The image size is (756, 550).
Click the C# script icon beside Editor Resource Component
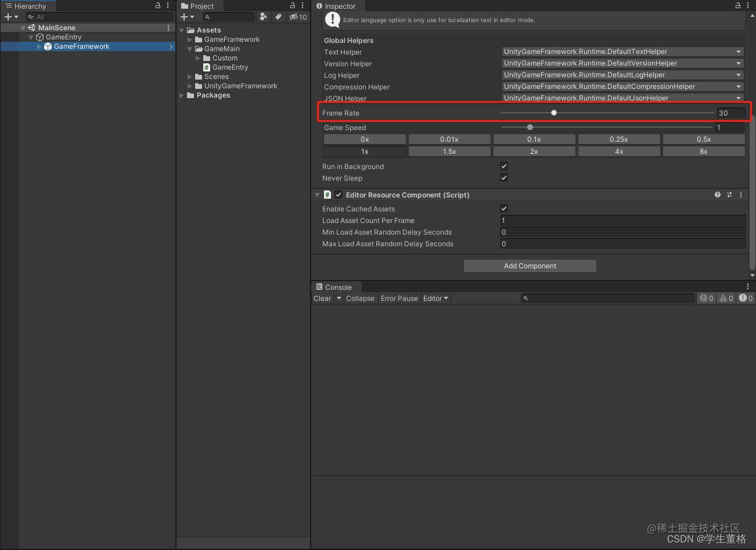pos(327,195)
